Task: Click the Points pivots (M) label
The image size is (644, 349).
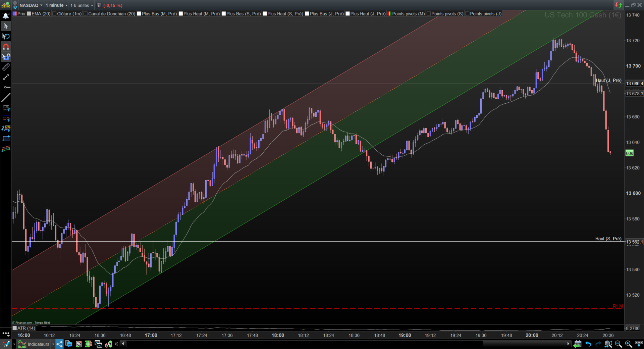Action: point(409,14)
